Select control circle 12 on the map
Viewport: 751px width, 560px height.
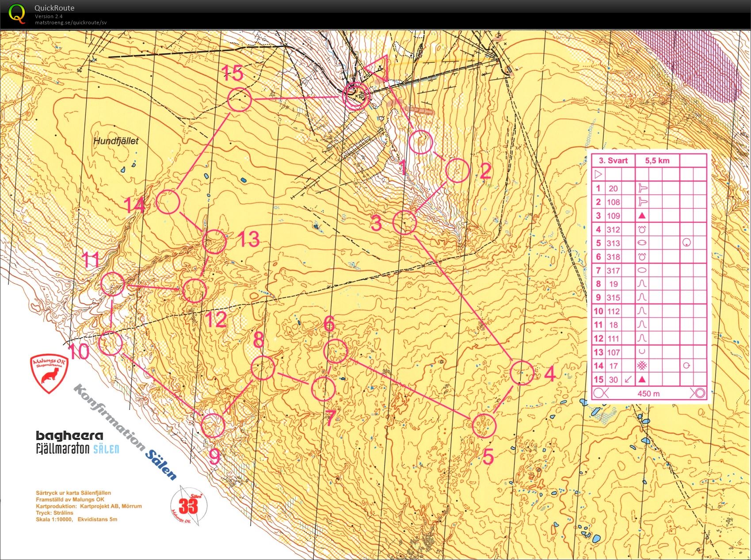pyautogui.click(x=194, y=291)
